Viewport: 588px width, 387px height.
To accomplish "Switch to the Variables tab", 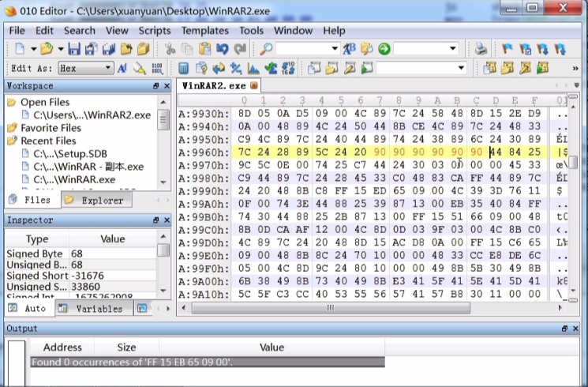I will 94,309.
